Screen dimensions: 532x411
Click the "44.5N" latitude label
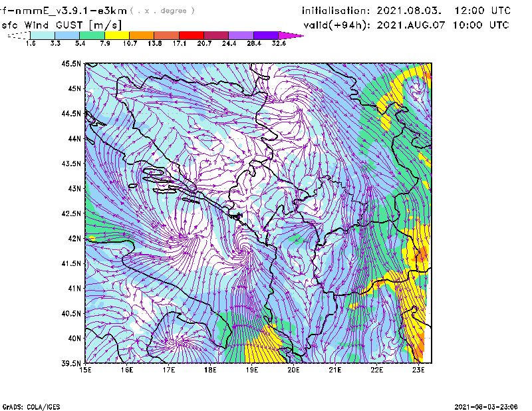click(71, 114)
